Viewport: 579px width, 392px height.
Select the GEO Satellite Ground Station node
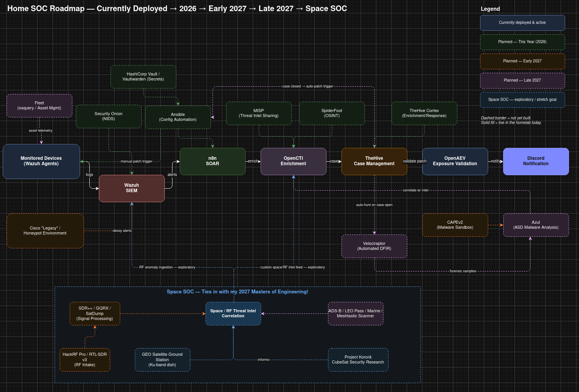(162, 360)
